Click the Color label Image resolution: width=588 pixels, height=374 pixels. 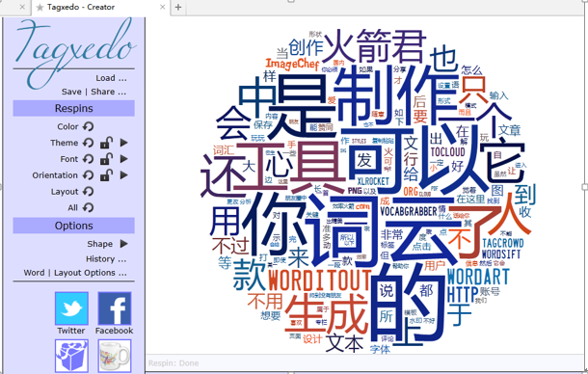click(x=67, y=127)
